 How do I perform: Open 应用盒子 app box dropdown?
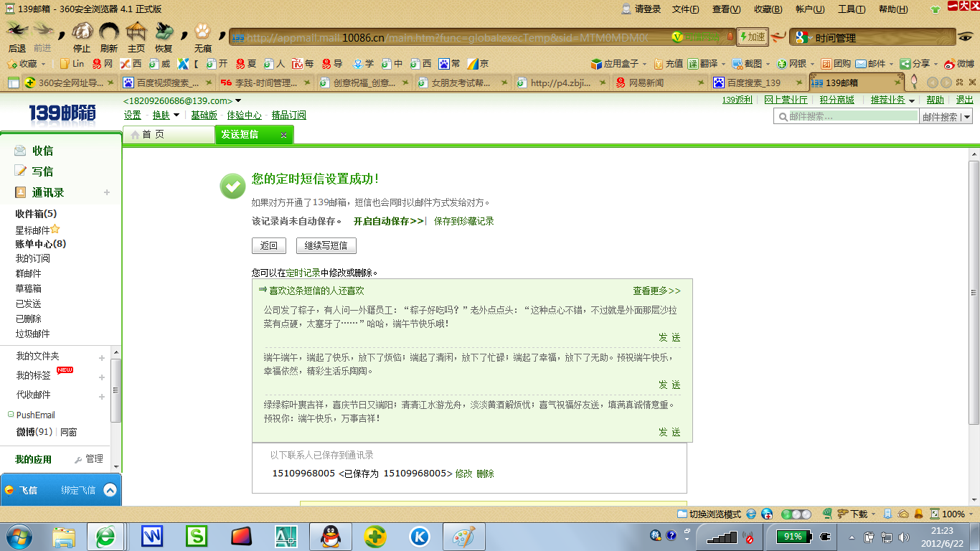(x=618, y=64)
